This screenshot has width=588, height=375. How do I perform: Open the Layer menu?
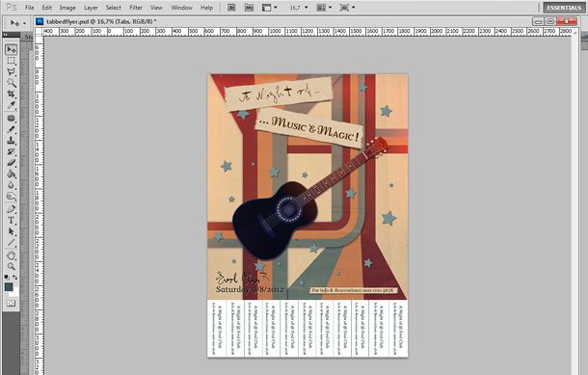[91, 8]
